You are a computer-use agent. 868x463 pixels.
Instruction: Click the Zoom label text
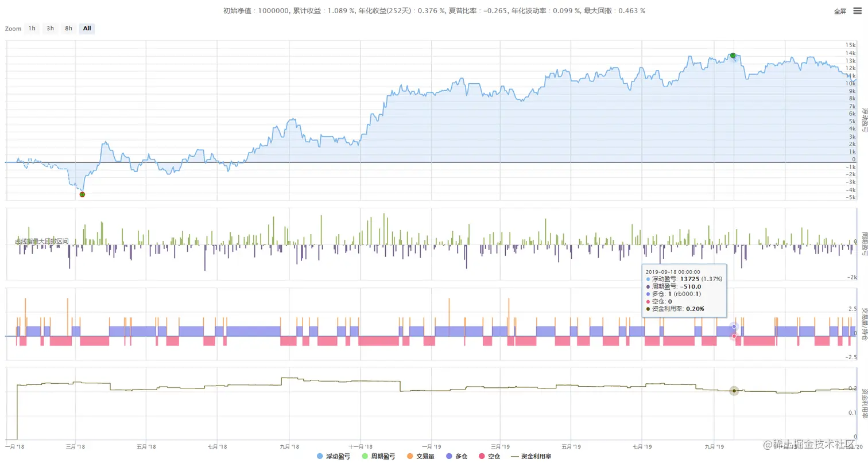pos(13,29)
